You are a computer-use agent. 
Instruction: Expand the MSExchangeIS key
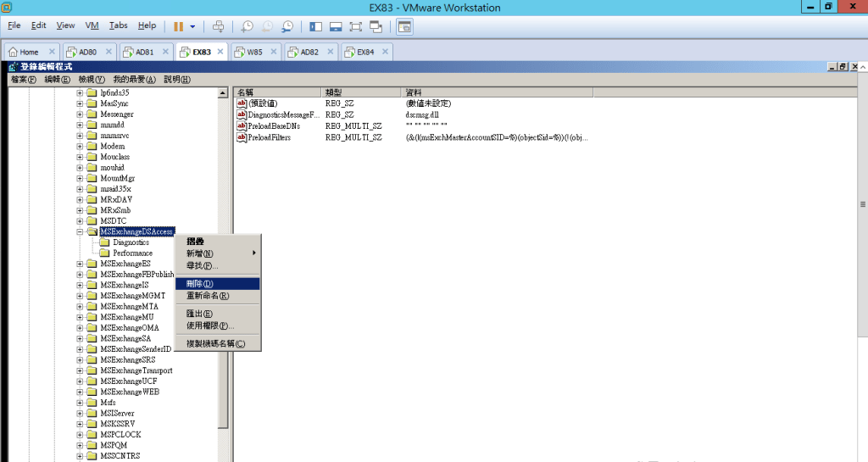pyautogui.click(x=80, y=285)
